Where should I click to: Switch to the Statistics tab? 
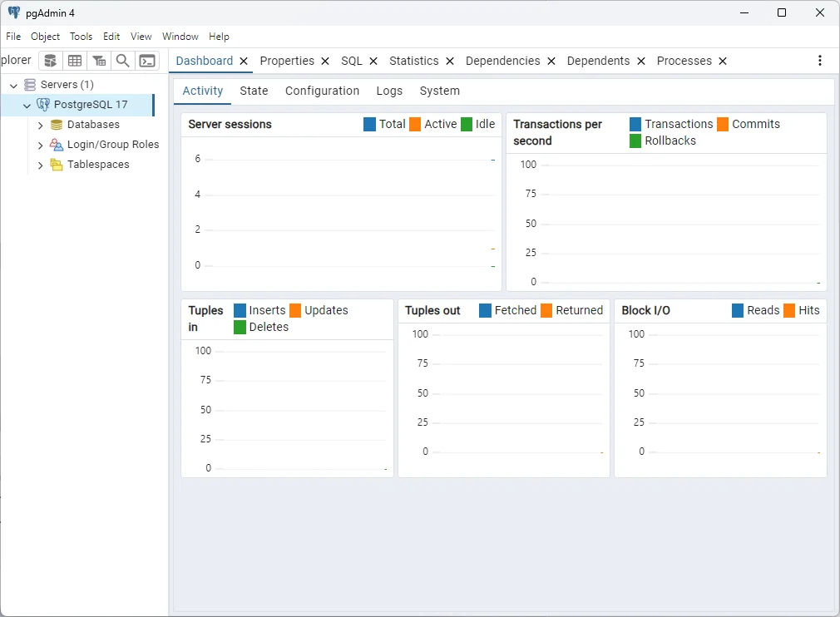(414, 61)
